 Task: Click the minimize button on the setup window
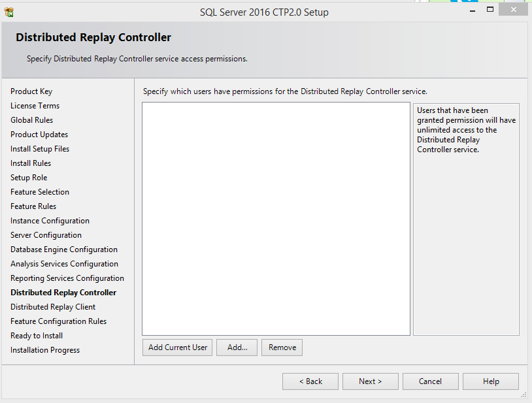point(471,10)
